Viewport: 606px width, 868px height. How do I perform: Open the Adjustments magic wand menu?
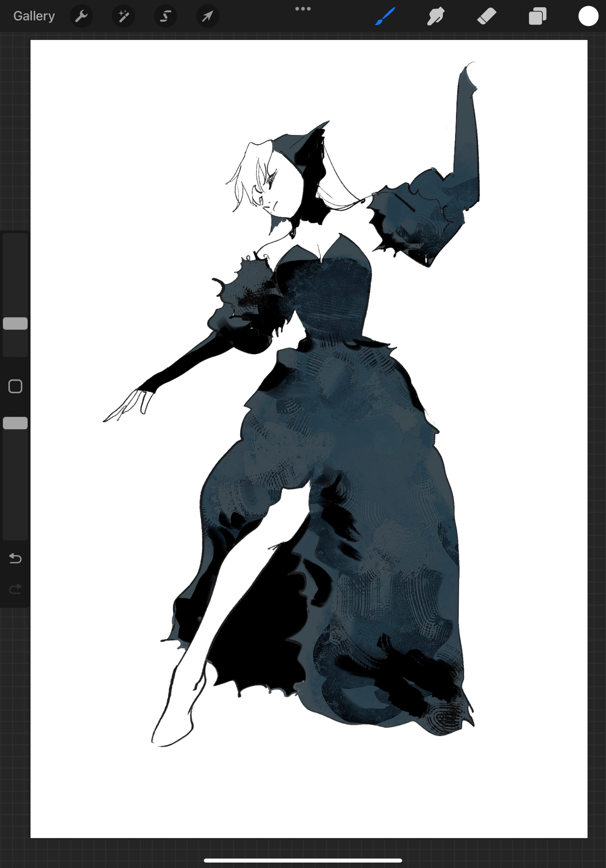(x=124, y=16)
